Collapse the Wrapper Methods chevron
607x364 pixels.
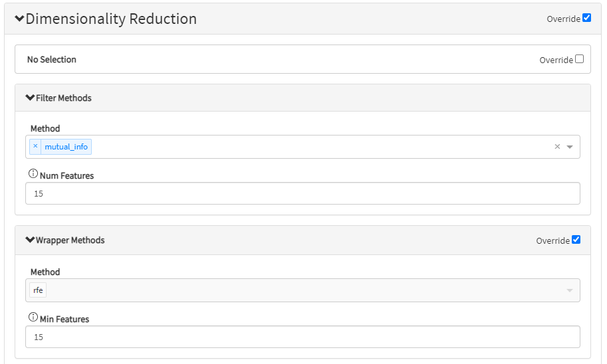30,240
